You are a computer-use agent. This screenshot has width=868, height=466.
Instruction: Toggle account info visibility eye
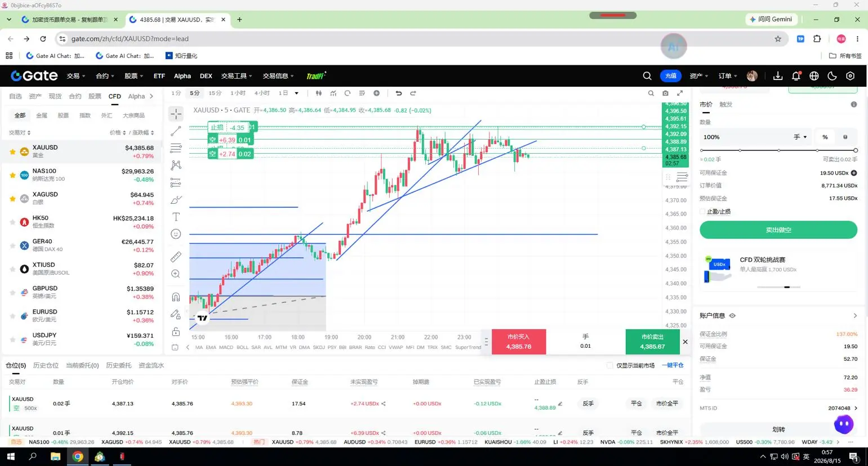(732, 316)
